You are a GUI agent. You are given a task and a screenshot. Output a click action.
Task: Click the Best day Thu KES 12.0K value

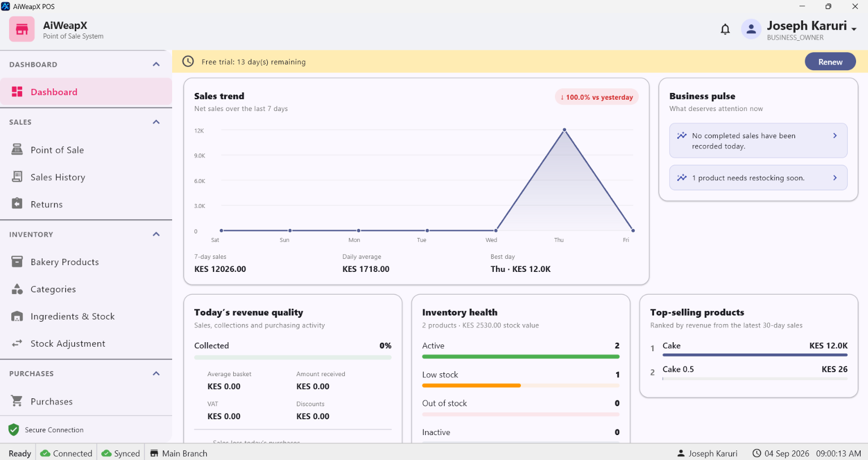(x=520, y=269)
